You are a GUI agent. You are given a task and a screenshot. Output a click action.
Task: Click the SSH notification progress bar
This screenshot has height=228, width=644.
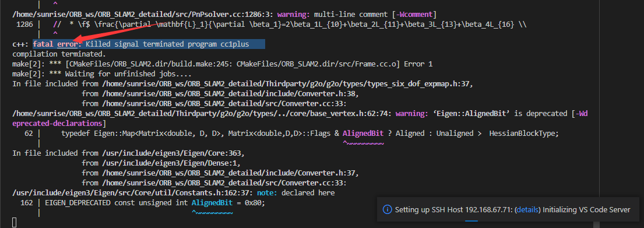471,220
